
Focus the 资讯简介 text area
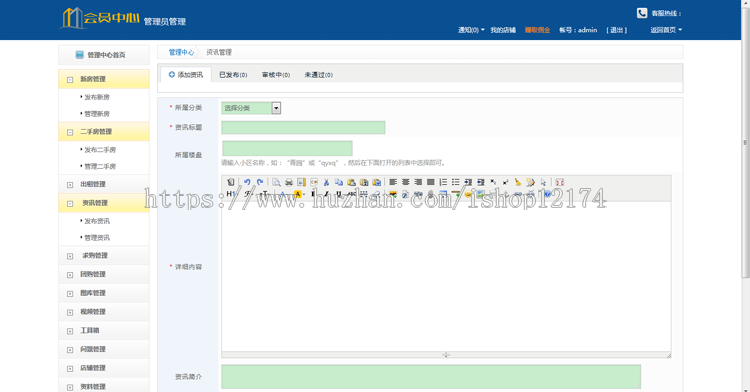pos(431,377)
